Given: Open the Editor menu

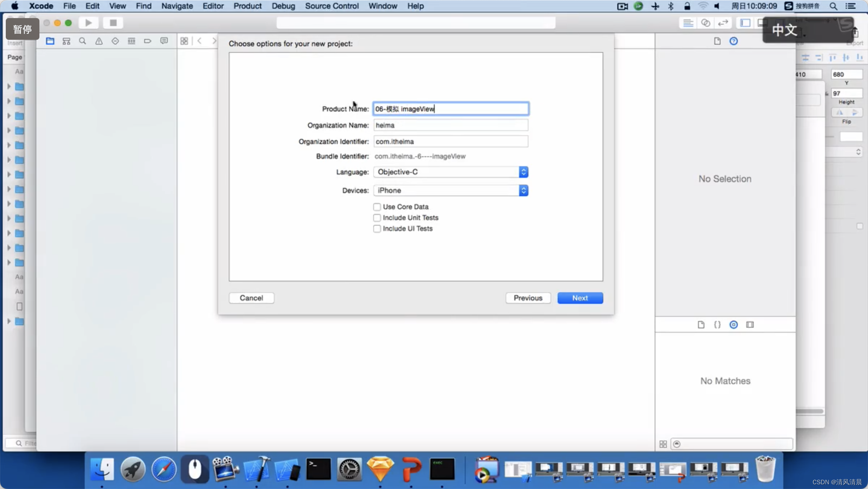Looking at the screenshot, I should [213, 6].
